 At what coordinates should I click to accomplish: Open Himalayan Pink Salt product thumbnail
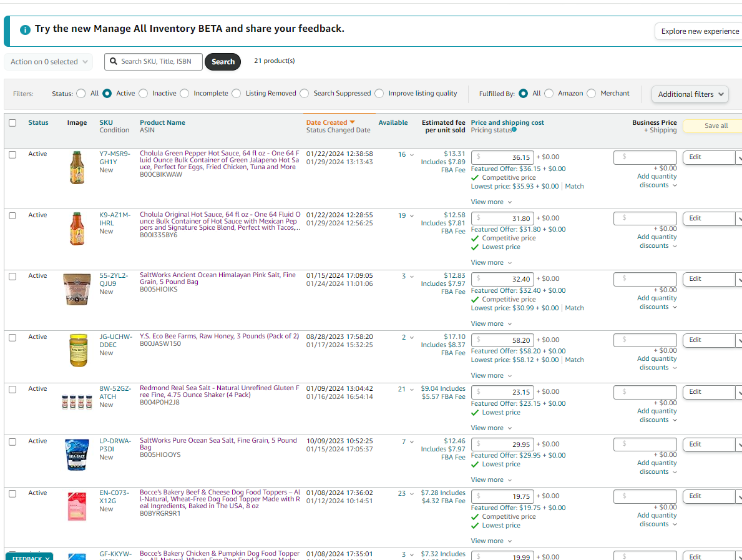pos(77,289)
